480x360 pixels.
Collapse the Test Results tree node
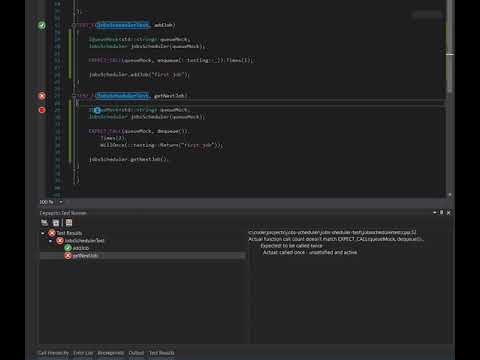43,233
